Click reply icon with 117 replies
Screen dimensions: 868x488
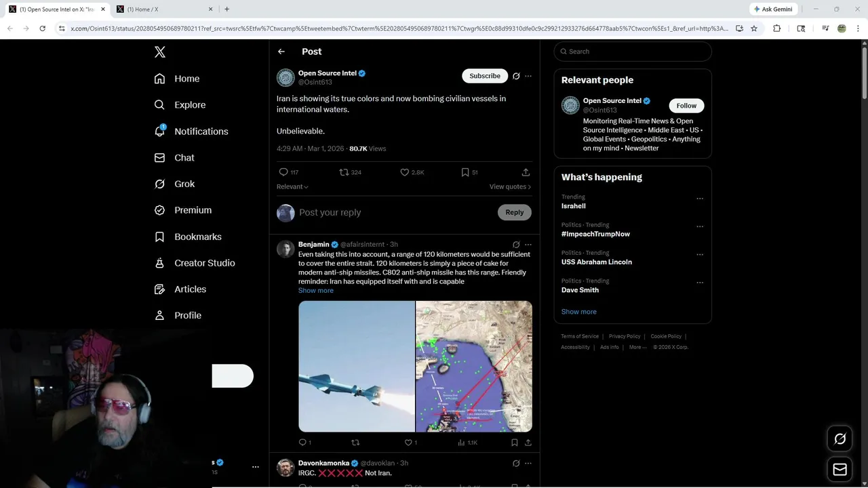click(283, 172)
